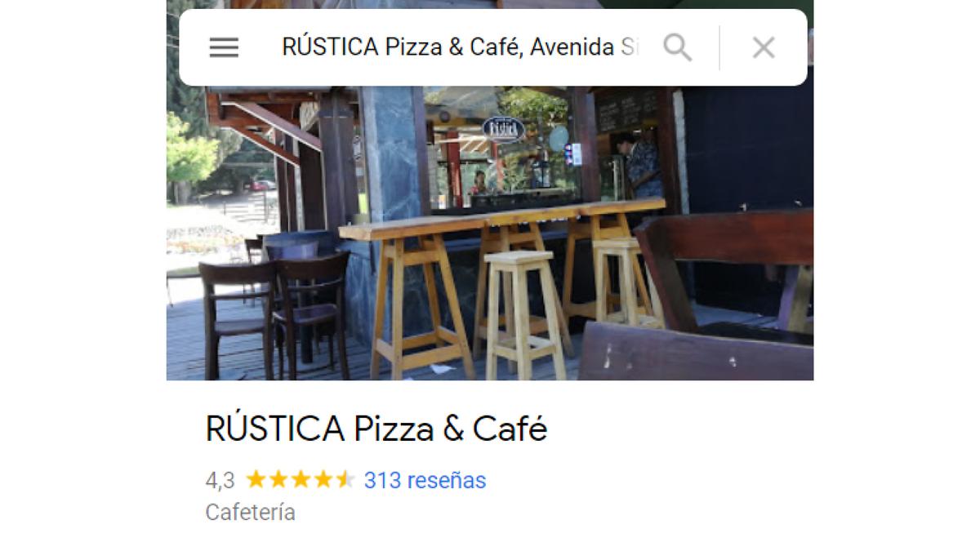
Task: Click the second yellow rating star
Action: [278, 479]
